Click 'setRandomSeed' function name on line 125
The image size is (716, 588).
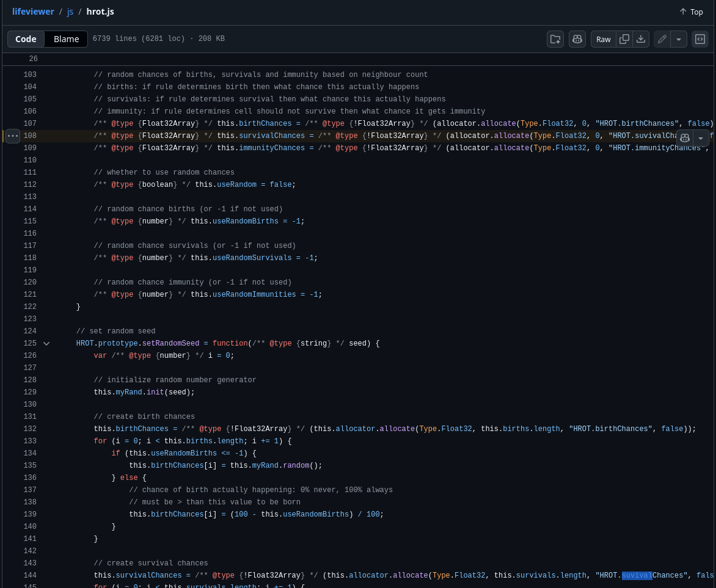point(171,344)
